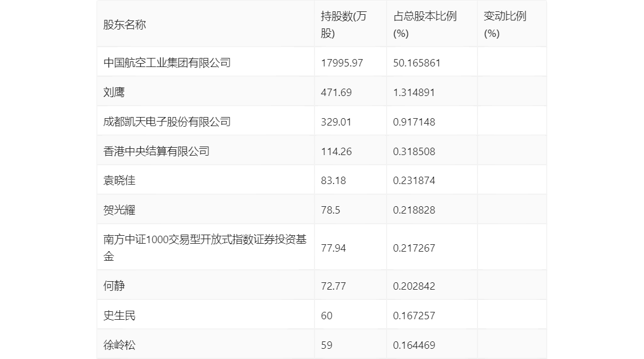Select the value 77.94

click(x=333, y=248)
